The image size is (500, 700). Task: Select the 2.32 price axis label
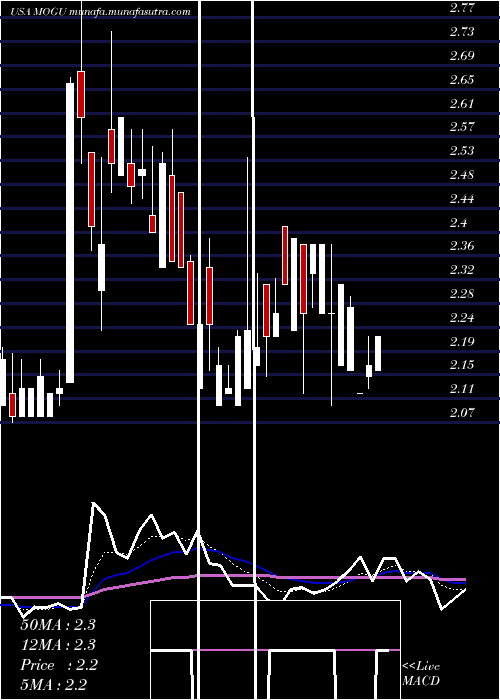[x=462, y=270]
